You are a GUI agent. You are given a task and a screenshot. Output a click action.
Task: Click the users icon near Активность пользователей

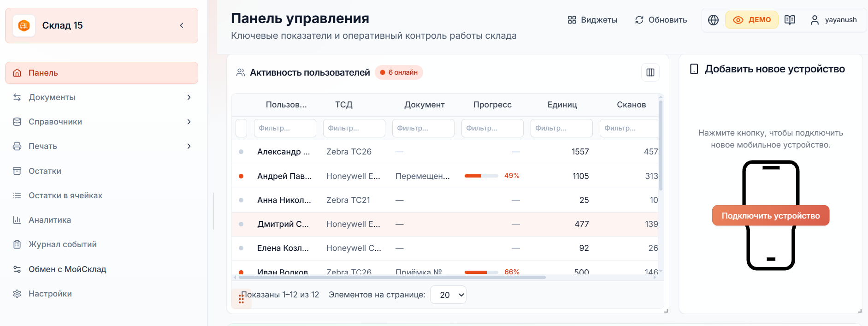point(241,72)
